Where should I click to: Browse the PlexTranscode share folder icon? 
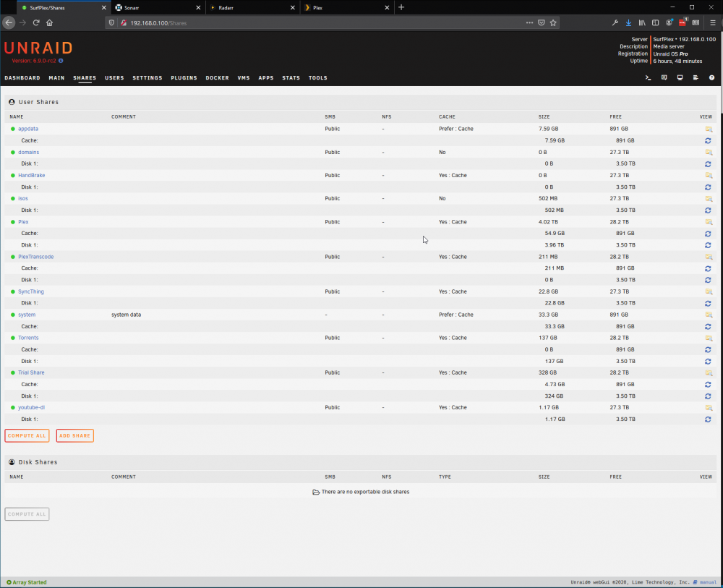709,257
